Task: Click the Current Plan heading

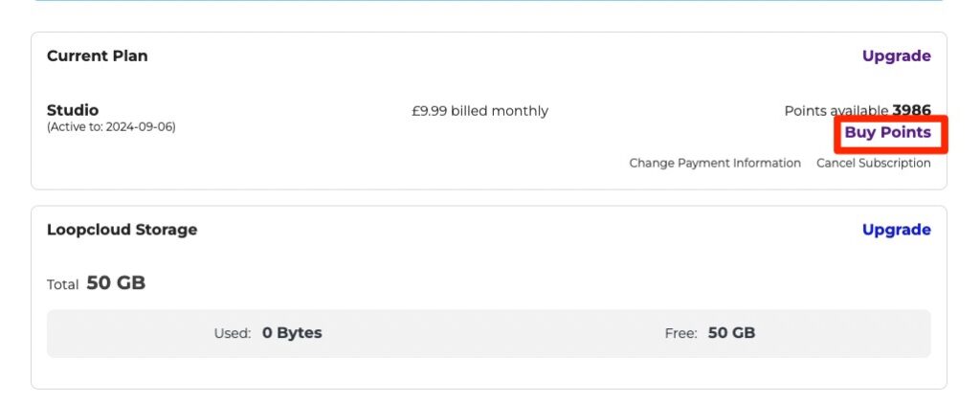Action: (x=98, y=56)
